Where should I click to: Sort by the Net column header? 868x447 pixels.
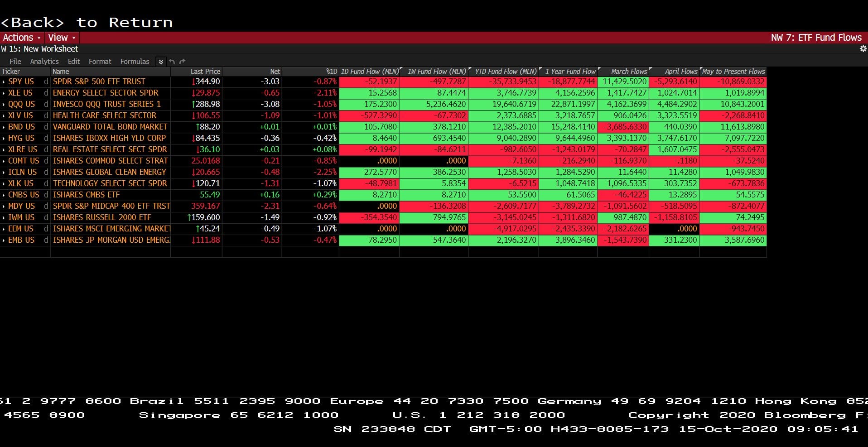252,72
